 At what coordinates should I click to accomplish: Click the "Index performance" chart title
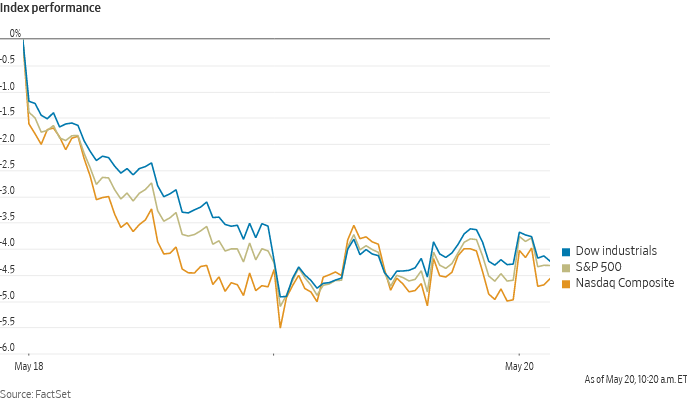(49, 9)
